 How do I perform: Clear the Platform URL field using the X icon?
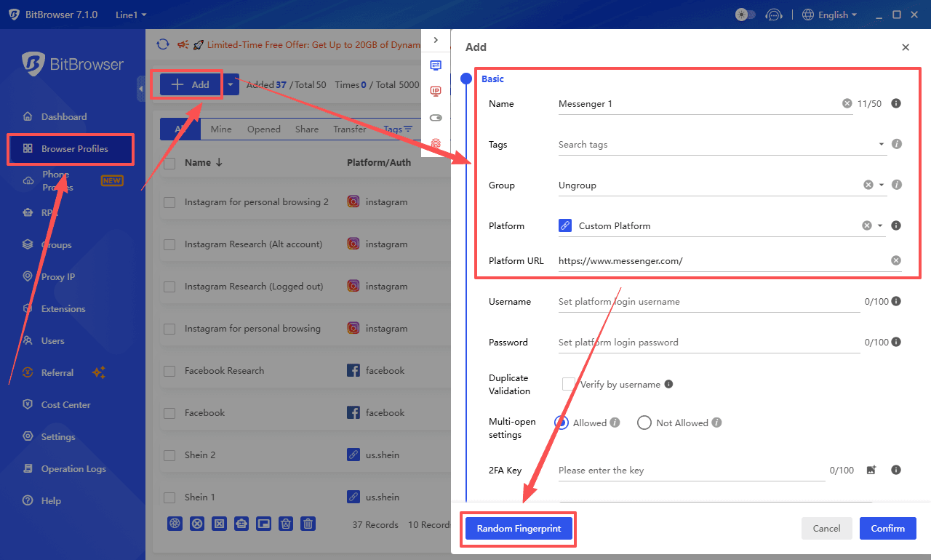[896, 260]
